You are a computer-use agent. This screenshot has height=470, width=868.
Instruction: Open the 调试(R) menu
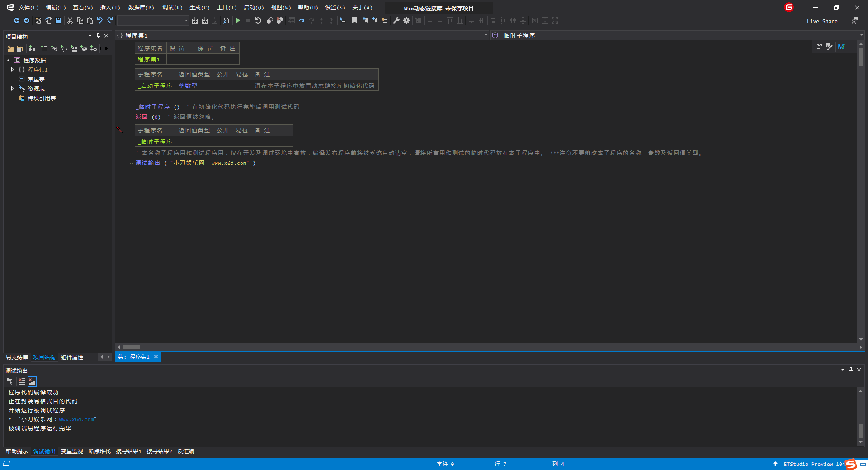pos(172,8)
